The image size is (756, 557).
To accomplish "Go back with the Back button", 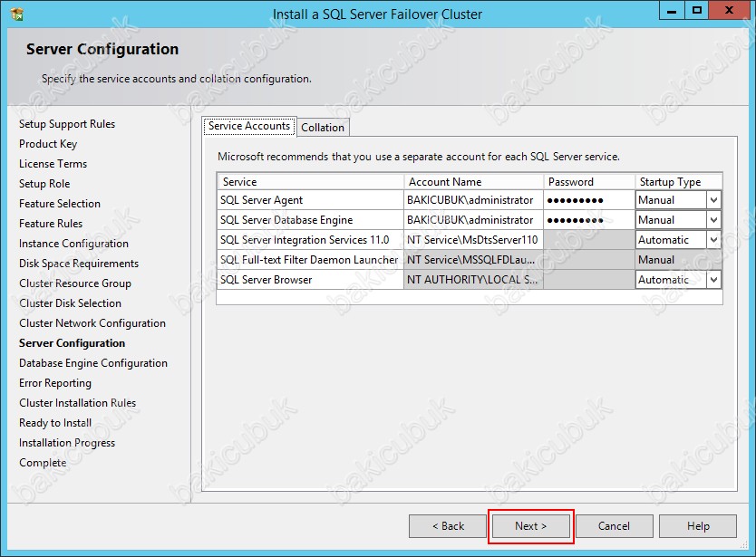I will [x=448, y=526].
